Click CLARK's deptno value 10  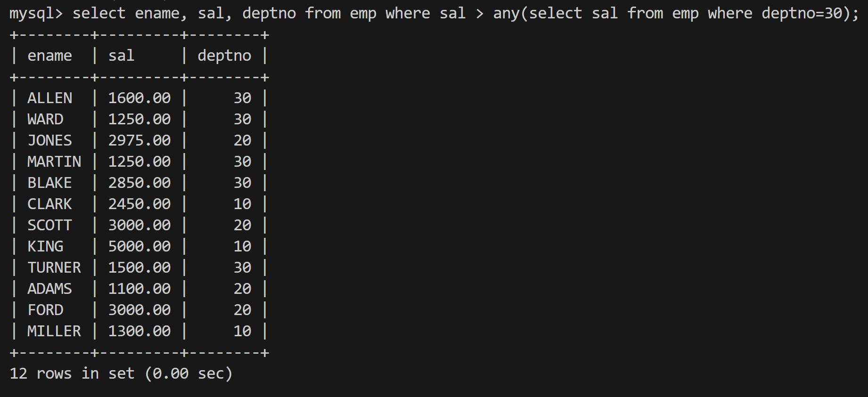point(242,204)
